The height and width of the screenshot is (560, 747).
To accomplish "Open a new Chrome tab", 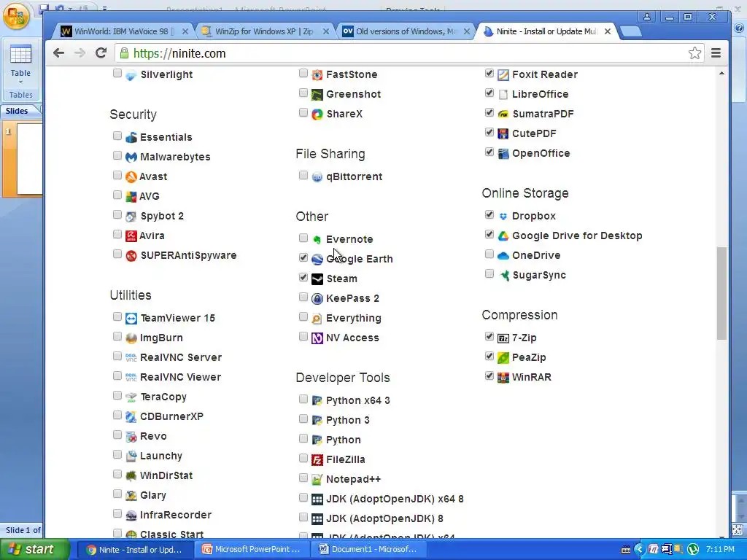I will point(631,32).
